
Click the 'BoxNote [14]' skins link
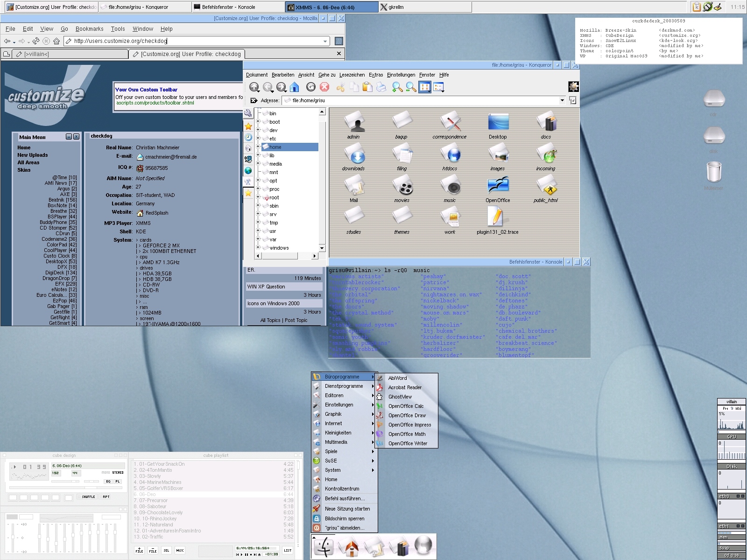[x=62, y=205]
